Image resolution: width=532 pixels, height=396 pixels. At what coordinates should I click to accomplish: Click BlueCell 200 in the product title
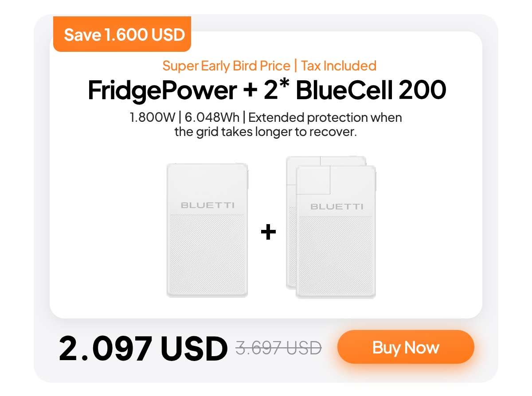(371, 90)
